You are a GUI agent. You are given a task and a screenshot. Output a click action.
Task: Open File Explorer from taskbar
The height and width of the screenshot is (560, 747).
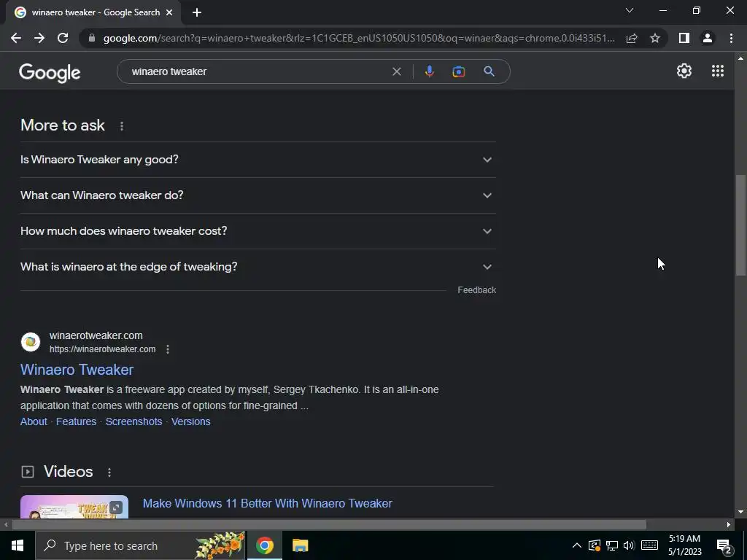(300, 545)
